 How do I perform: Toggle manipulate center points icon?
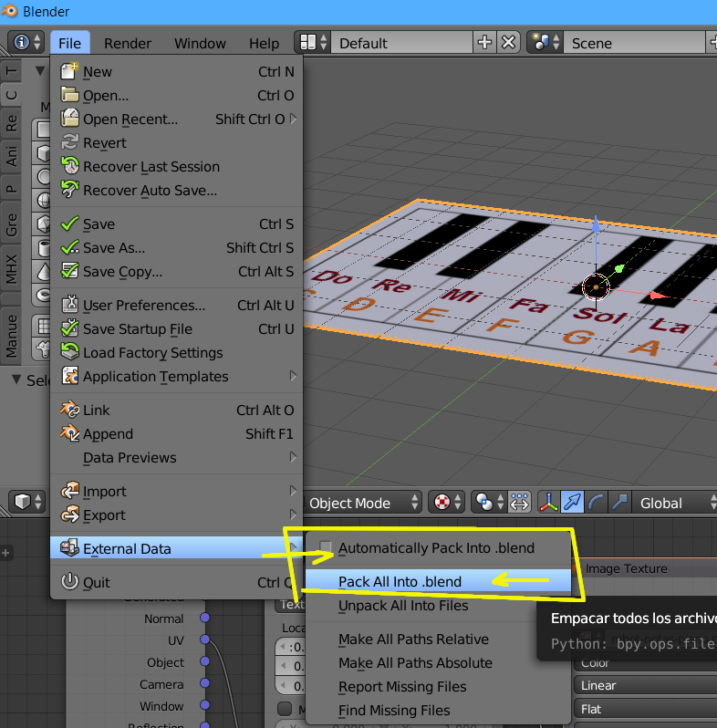click(519, 503)
